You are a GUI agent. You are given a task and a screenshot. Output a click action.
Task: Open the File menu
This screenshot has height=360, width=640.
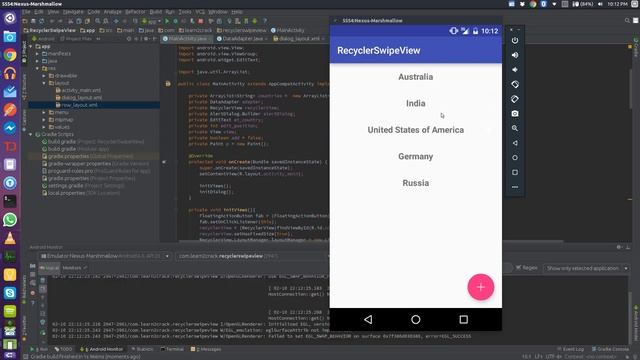(x=26, y=12)
